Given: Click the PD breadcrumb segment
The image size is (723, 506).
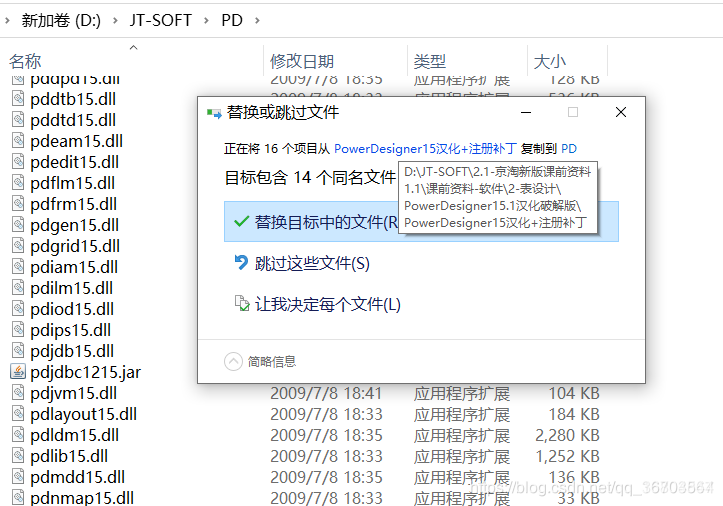Looking at the screenshot, I should 232,20.
